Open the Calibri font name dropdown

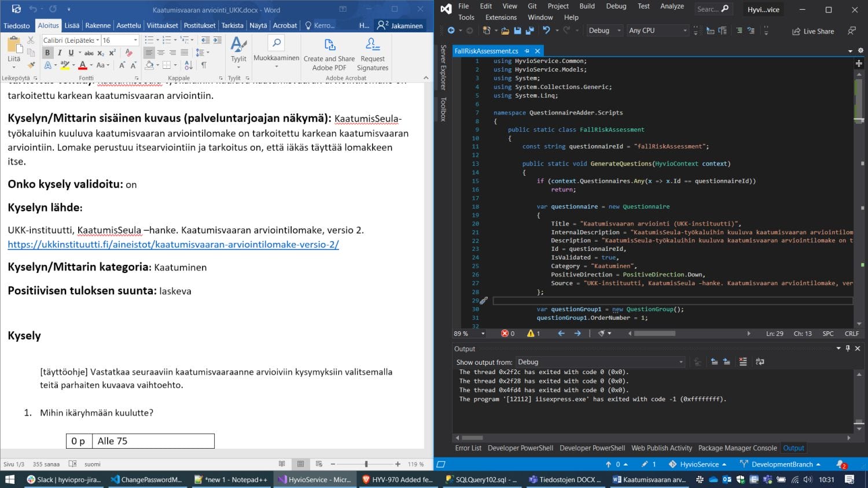pyautogui.click(x=98, y=40)
